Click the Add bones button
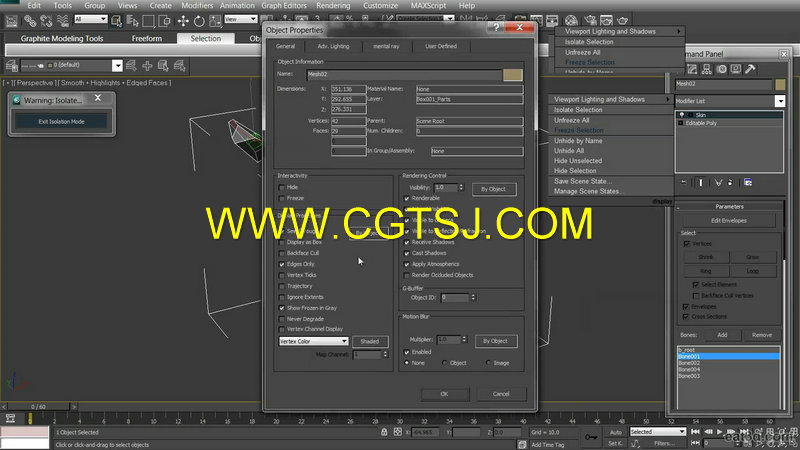The height and width of the screenshot is (450, 800). 722,335
